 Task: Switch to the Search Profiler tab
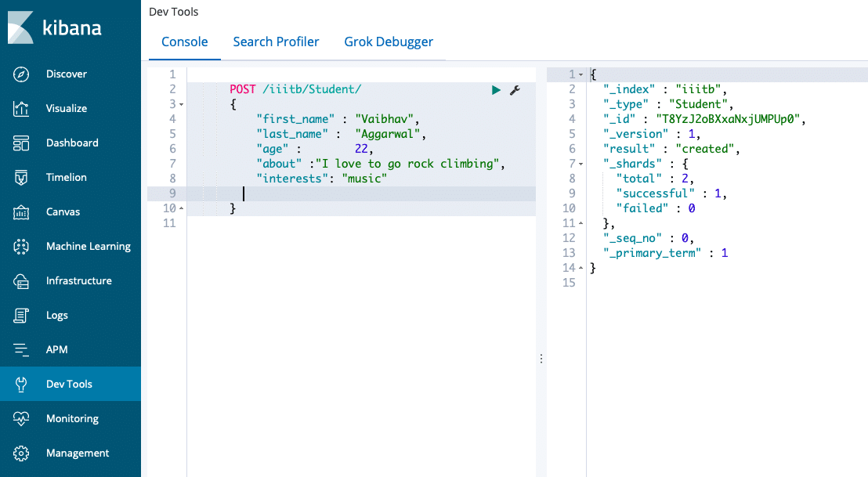276,42
